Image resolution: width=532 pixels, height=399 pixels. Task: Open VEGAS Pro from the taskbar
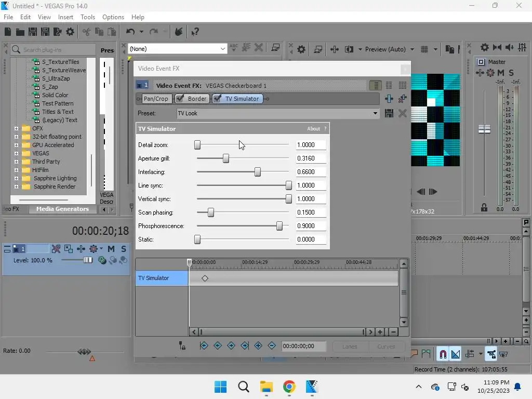(x=312, y=387)
